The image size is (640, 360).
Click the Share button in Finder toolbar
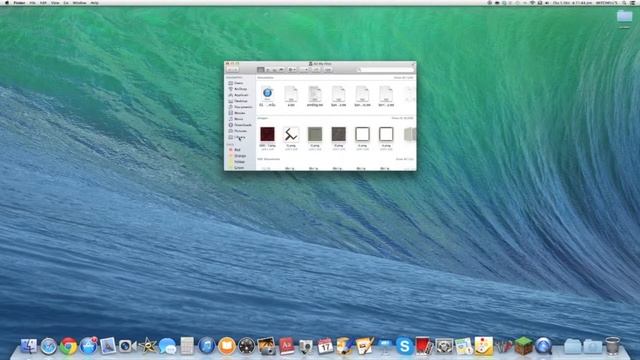pyautogui.click(x=316, y=70)
